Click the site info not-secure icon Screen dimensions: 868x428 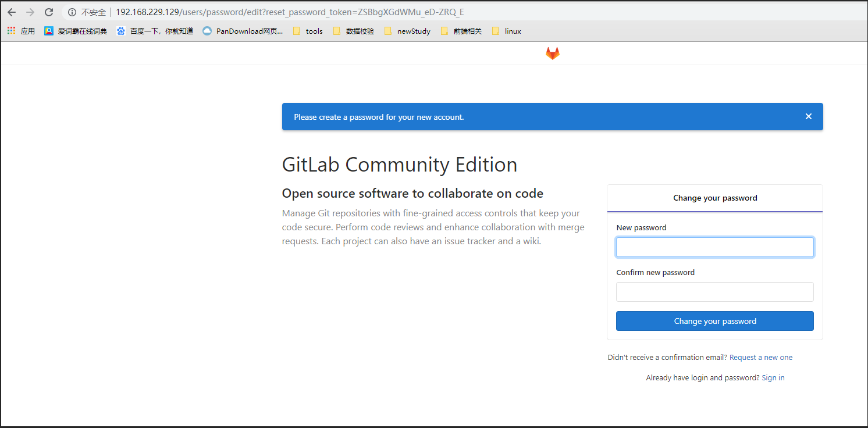click(x=72, y=12)
